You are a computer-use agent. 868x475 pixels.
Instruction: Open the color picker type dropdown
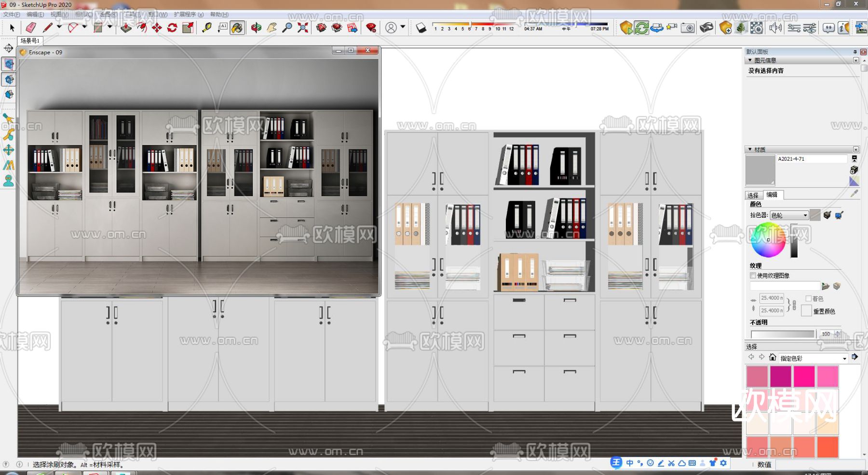(789, 215)
